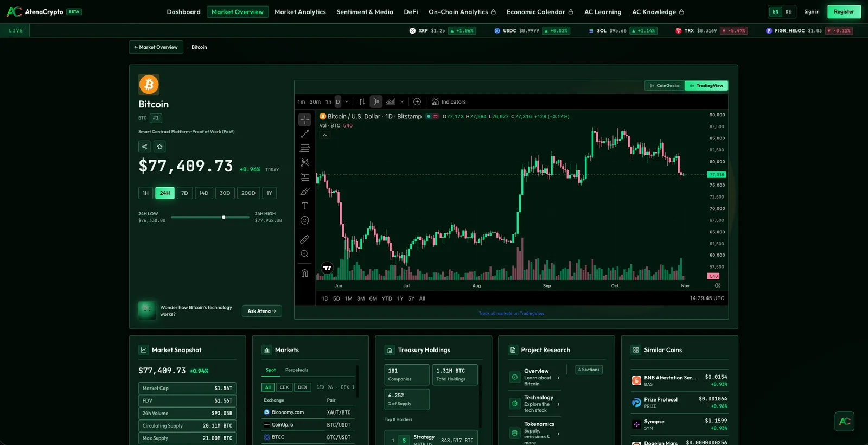Expand the chart style dropdown arrow
This screenshot has height=445, width=868.
point(402,101)
